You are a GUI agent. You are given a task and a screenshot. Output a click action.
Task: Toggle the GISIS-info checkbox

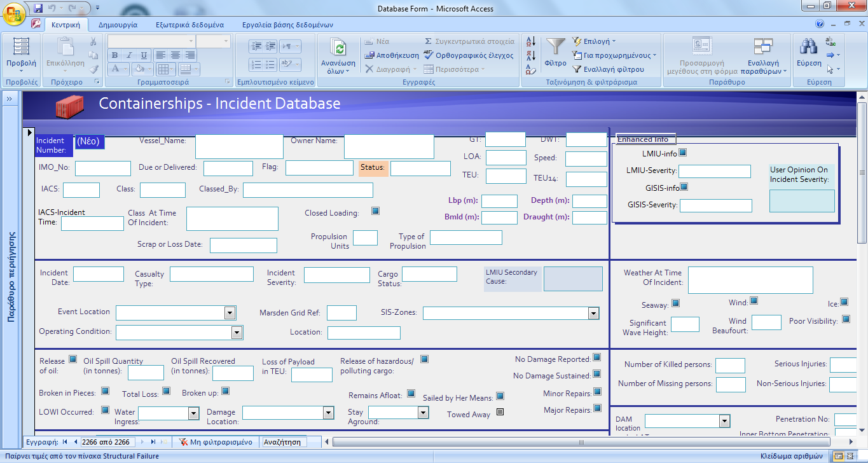[x=684, y=187]
